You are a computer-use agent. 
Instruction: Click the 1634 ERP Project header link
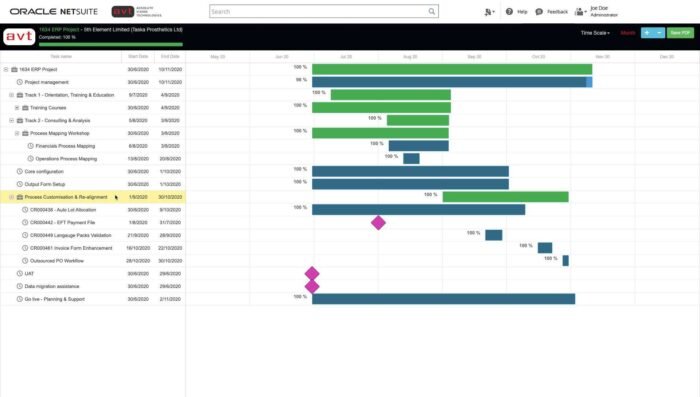[x=59, y=29]
